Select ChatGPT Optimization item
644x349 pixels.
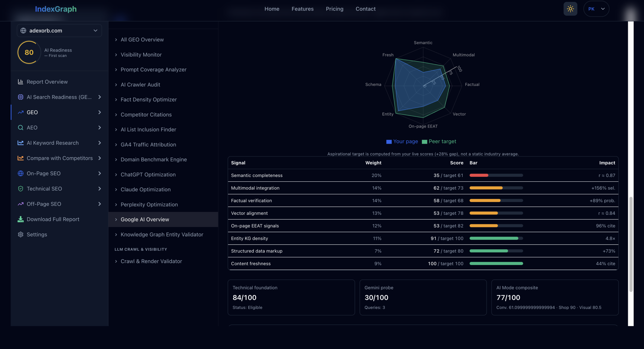163,175
